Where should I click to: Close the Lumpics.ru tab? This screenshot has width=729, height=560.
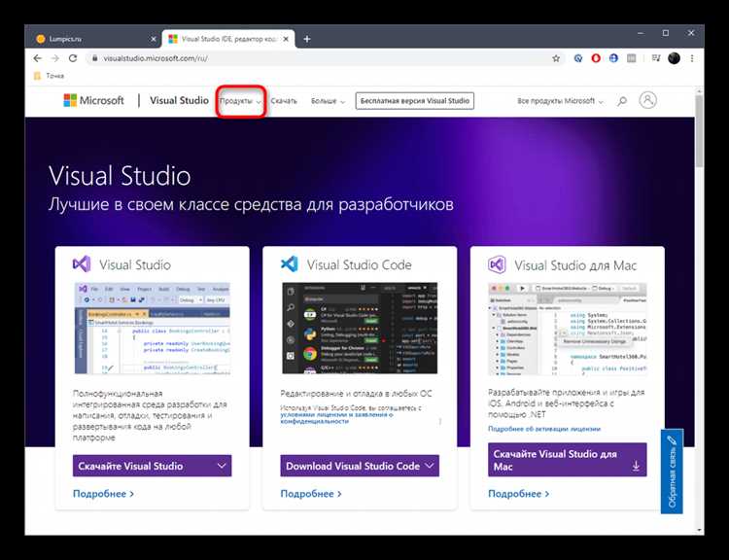coord(154,39)
